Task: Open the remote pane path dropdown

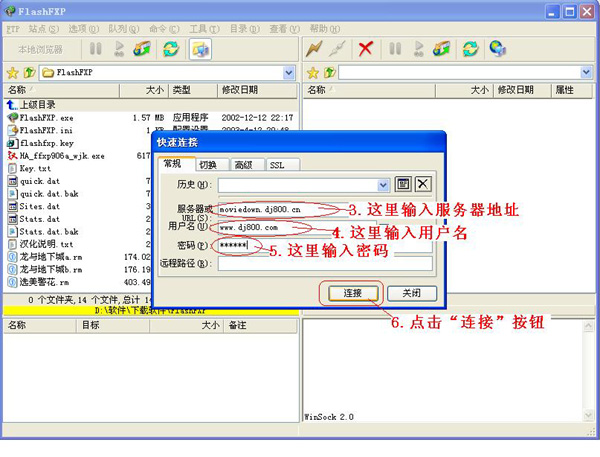Action: click(x=586, y=73)
